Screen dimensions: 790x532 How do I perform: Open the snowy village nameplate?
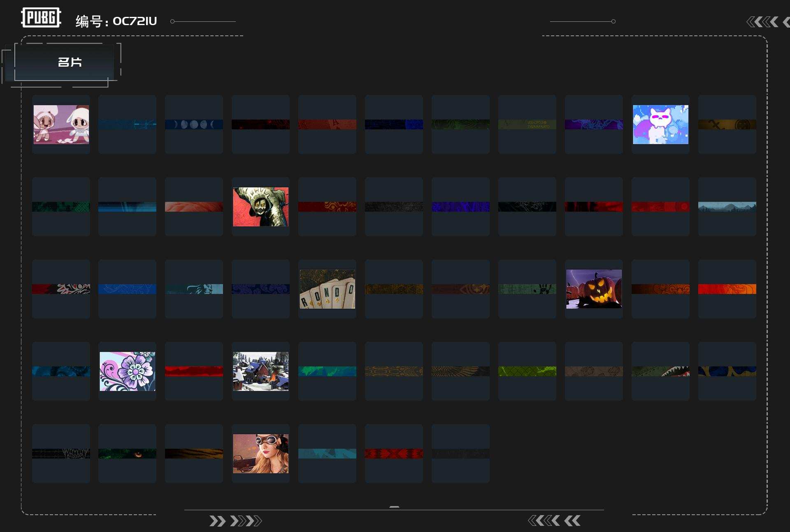[x=260, y=371]
